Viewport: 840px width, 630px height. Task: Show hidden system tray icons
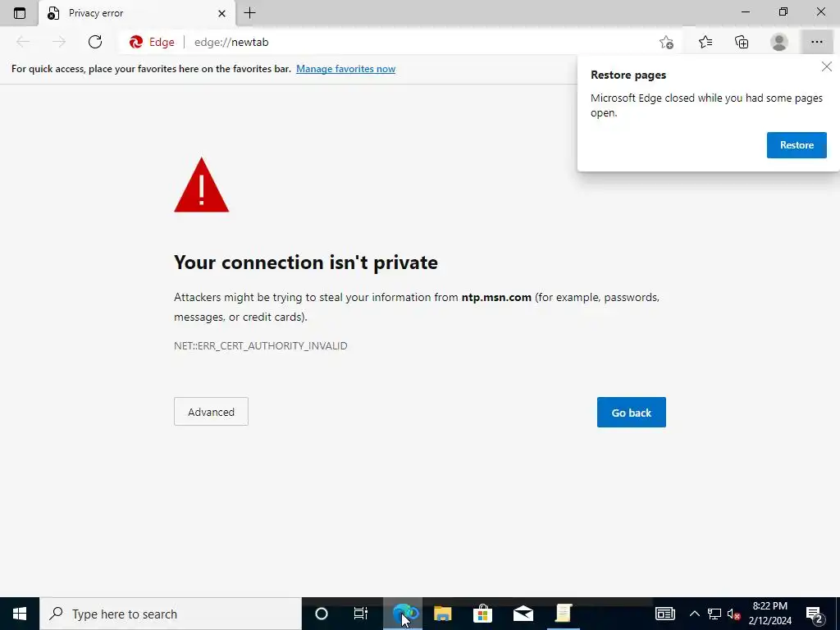694,614
